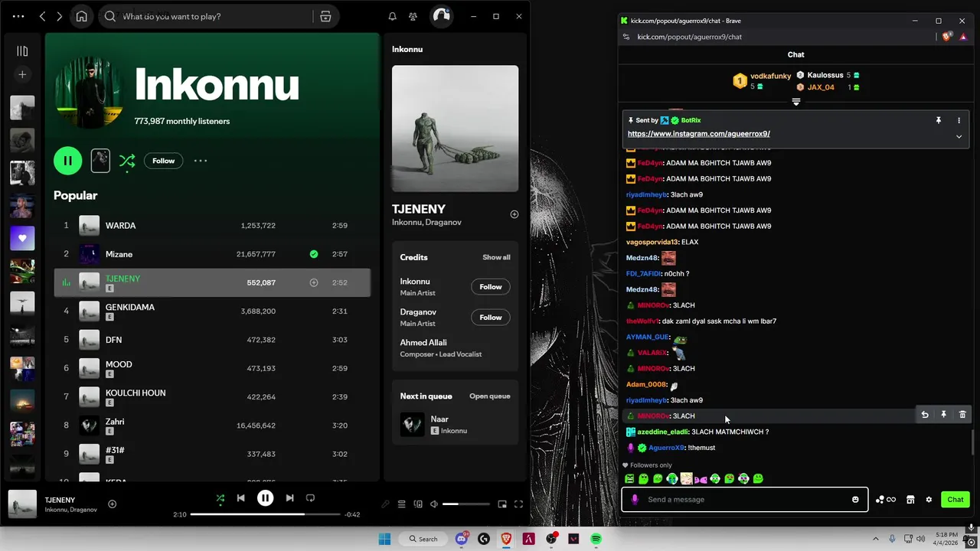980x551 pixels.
Task: Open queue link
Action: 489,396
